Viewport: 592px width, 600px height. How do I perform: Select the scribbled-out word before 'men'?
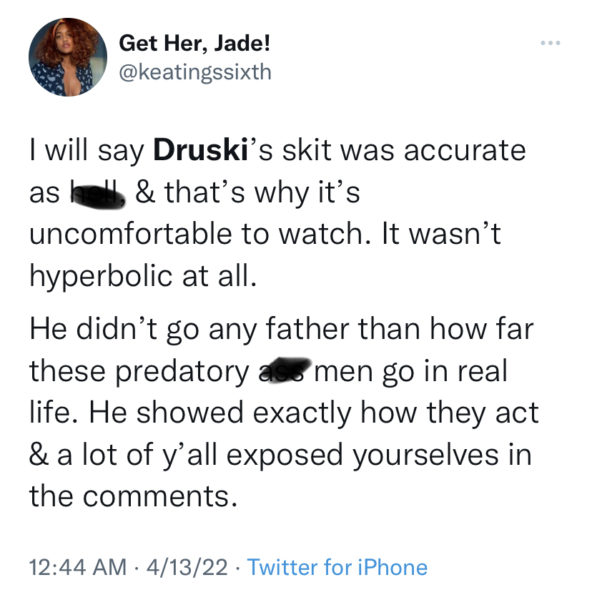coord(284,370)
